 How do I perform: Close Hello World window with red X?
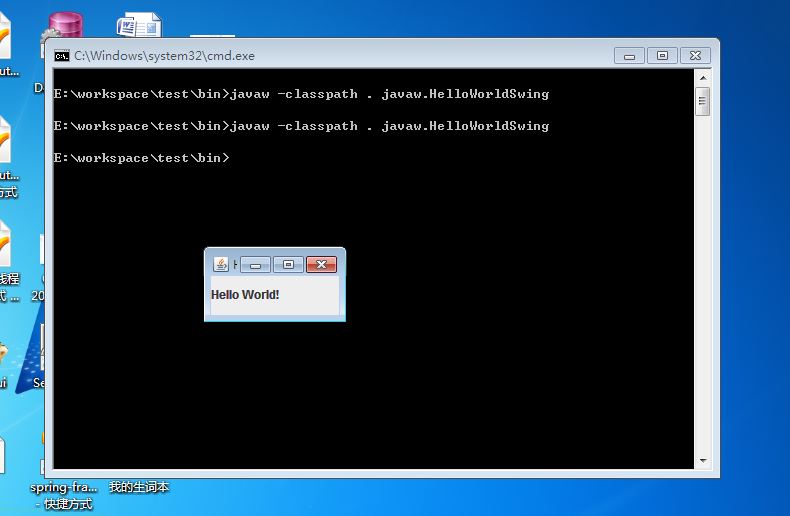321,265
